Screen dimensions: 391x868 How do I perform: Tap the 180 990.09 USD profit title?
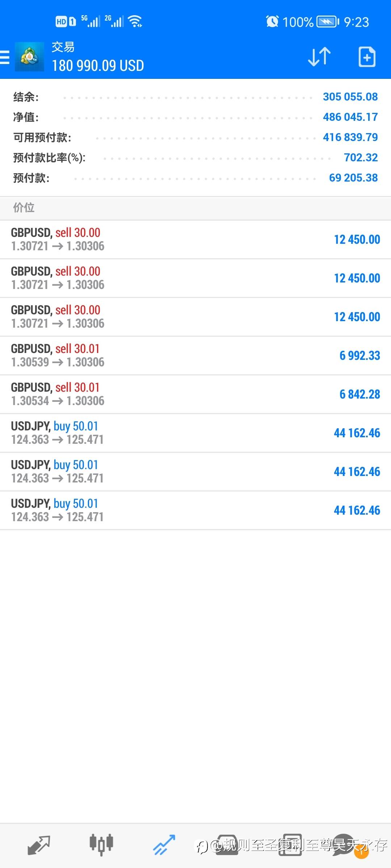pyautogui.click(x=98, y=66)
